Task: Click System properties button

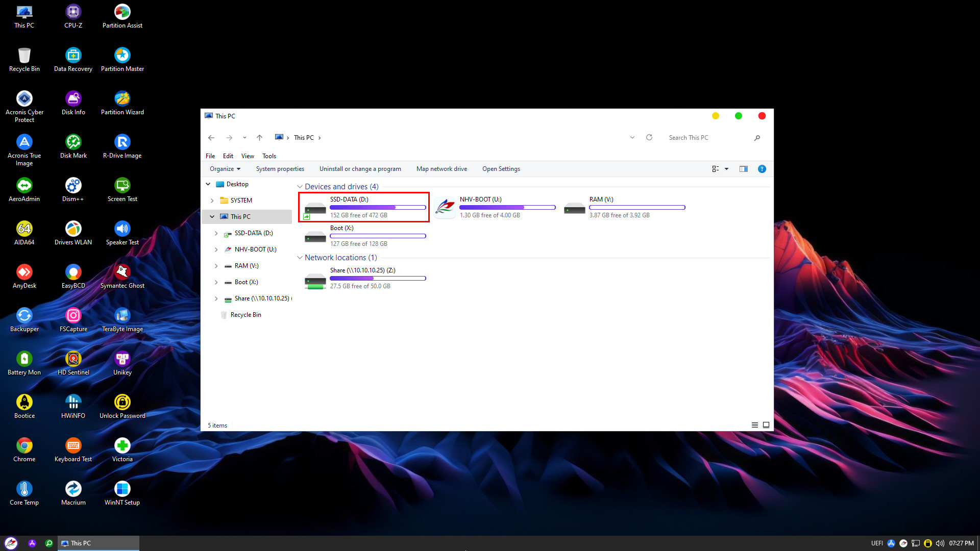Action: 280,169
